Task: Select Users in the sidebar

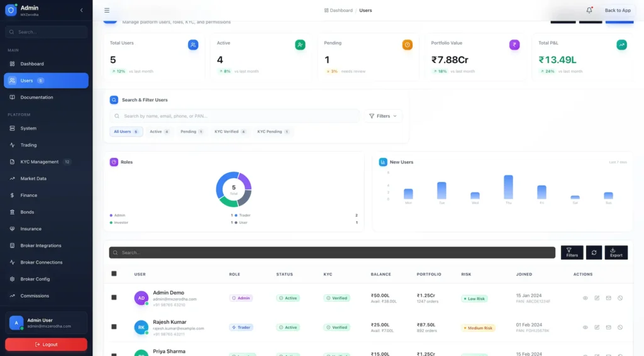Action: (46, 81)
